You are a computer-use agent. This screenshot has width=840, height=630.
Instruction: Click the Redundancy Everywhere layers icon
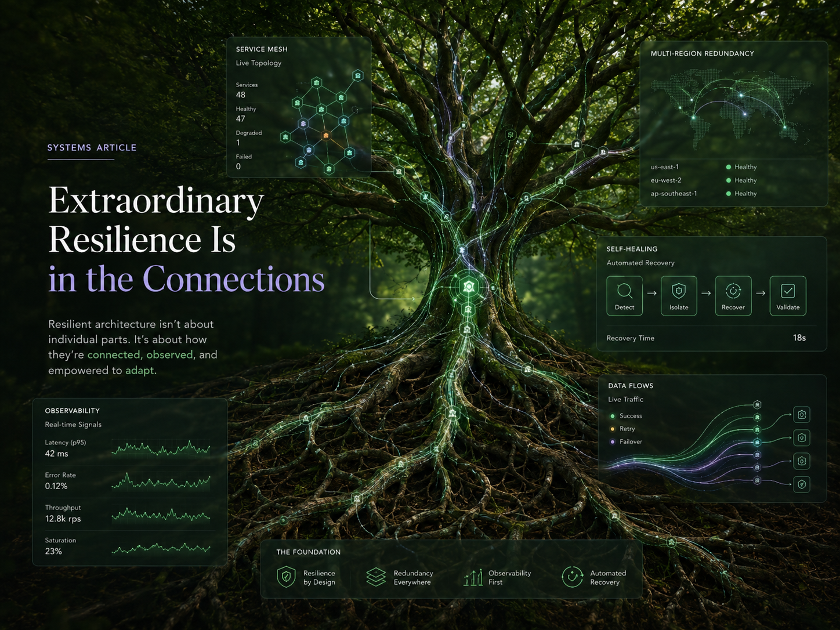pyautogui.click(x=376, y=577)
